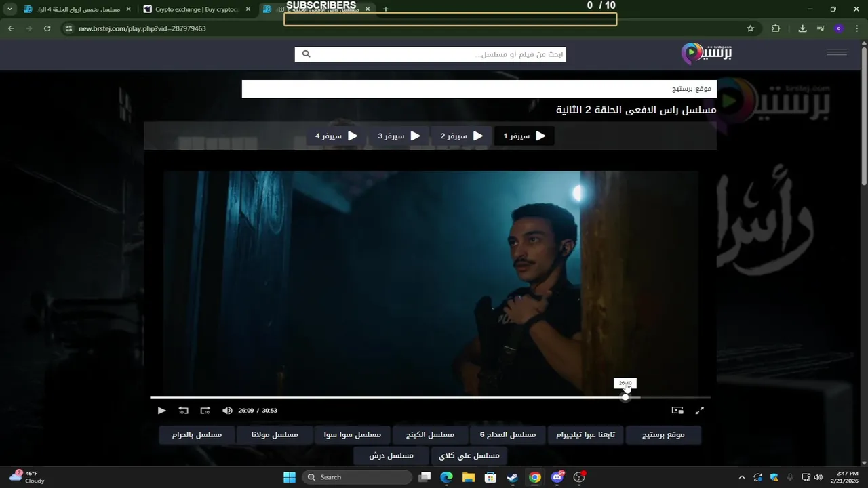
Task: Open the system volume tray icon
Action: (818, 477)
